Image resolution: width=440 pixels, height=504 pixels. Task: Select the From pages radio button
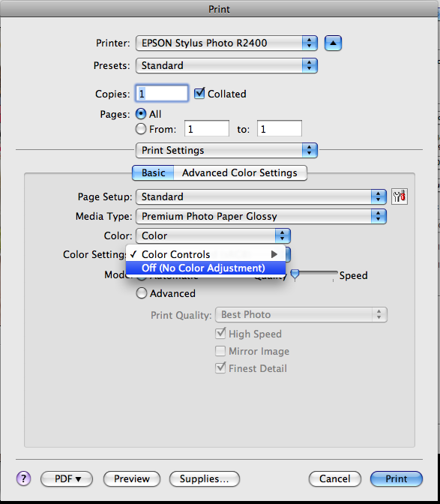pyautogui.click(x=141, y=129)
